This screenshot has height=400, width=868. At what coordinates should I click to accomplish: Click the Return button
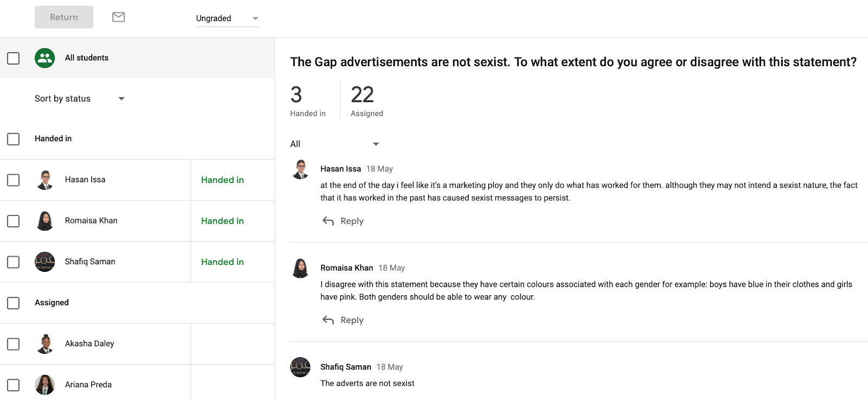pyautogui.click(x=64, y=17)
